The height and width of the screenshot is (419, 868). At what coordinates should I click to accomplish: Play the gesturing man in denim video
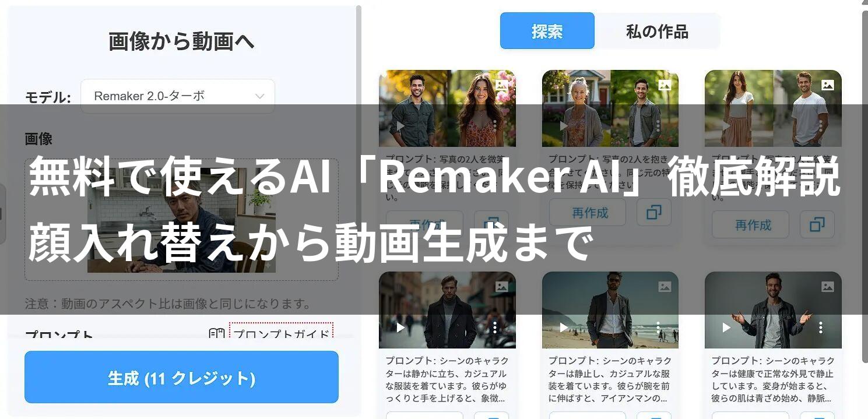tap(726, 328)
